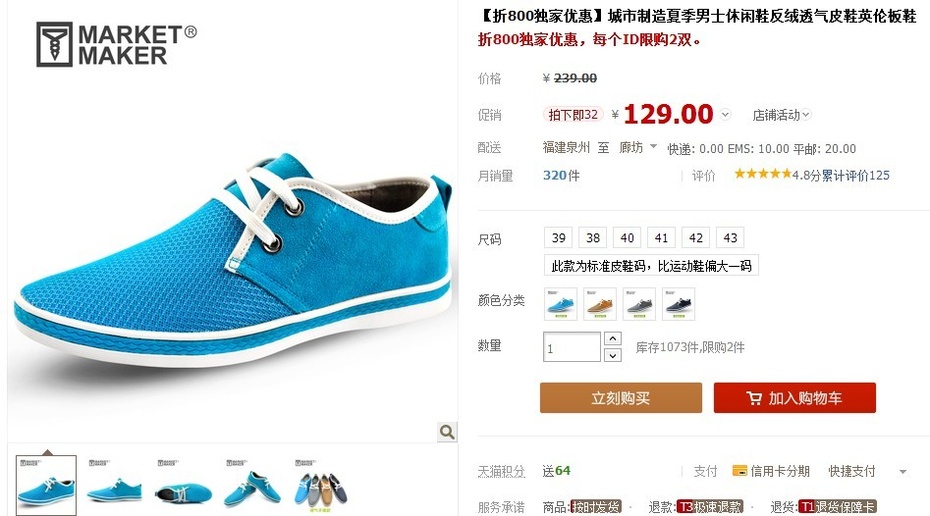Pick the orange shoe color swatch
The image size is (930, 516).
coord(600,304)
